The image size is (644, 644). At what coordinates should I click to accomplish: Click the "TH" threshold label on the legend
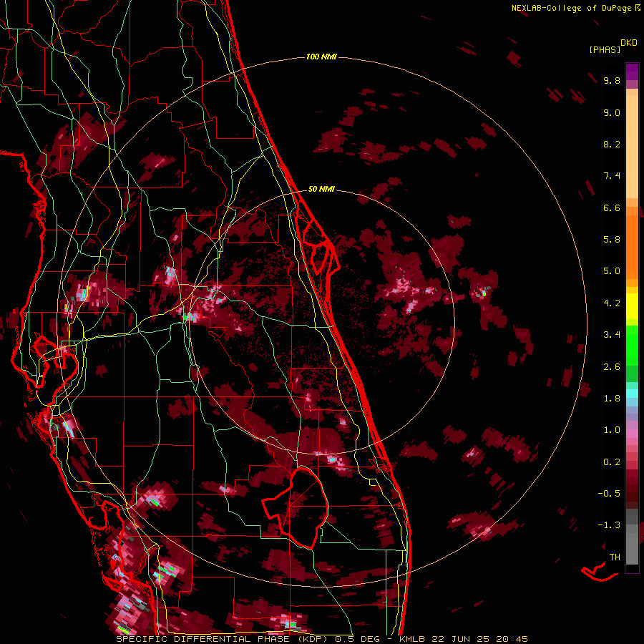(x=615, y=557)
